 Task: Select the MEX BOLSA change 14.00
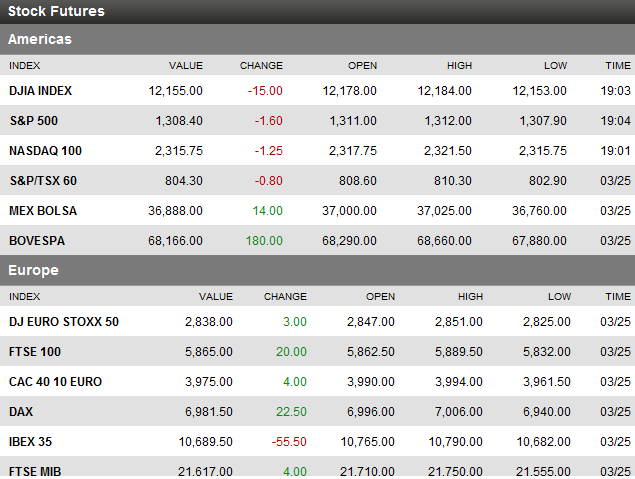tap(268, 211)
